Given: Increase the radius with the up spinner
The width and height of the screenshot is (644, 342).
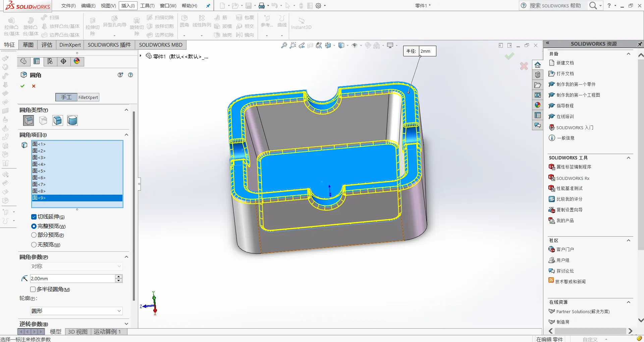Looking at the screenshot, I should point(119,277).
